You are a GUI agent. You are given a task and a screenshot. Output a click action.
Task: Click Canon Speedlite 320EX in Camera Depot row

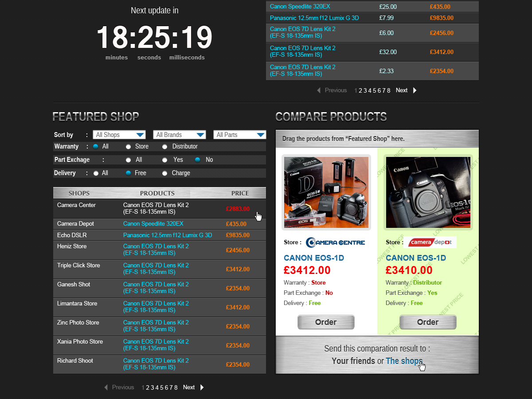point(153,224)
